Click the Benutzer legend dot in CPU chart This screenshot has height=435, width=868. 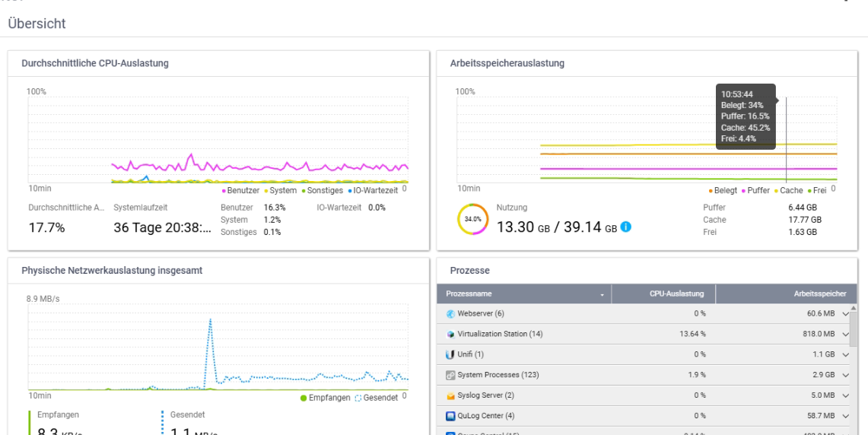pyautogui.click(x=224, y=191)
